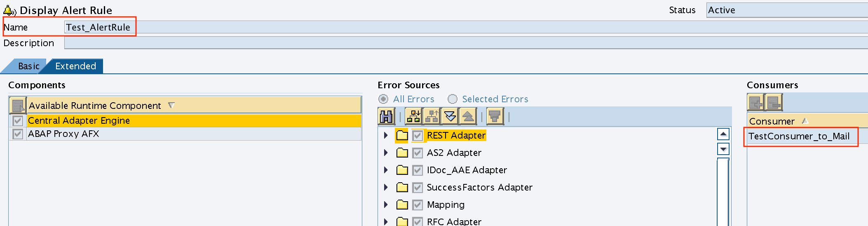Click the filter funnel icon in Error Sources
Screen dimensions: 868x226
coord(495,117)
